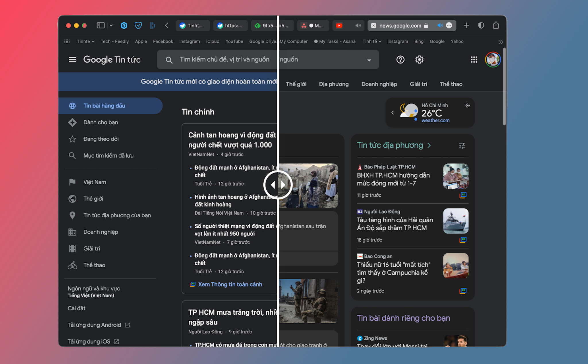Click the search magnifier icon
This screenshot has width=588, height=364.
[169, 60]
